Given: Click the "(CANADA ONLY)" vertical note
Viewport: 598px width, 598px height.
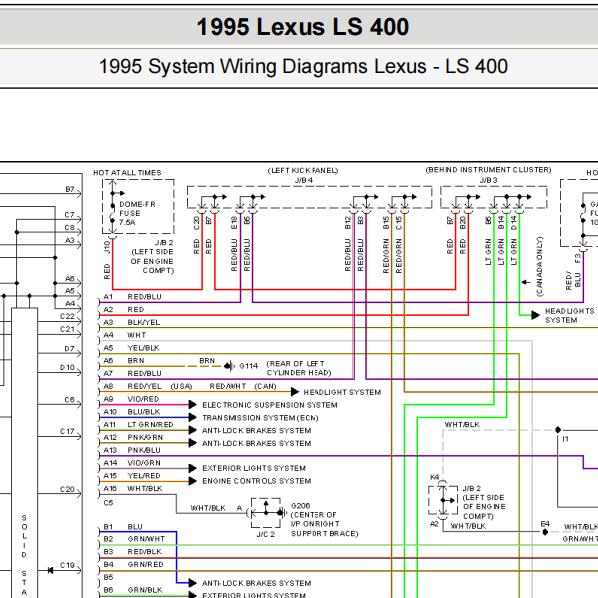Looking at the screenshot, I should 539,267.
